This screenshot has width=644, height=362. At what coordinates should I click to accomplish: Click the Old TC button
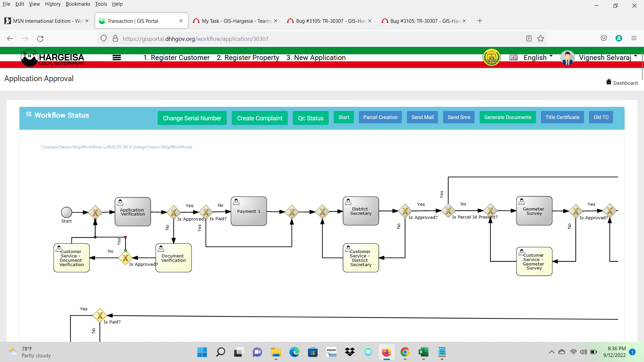coord(601,117)
